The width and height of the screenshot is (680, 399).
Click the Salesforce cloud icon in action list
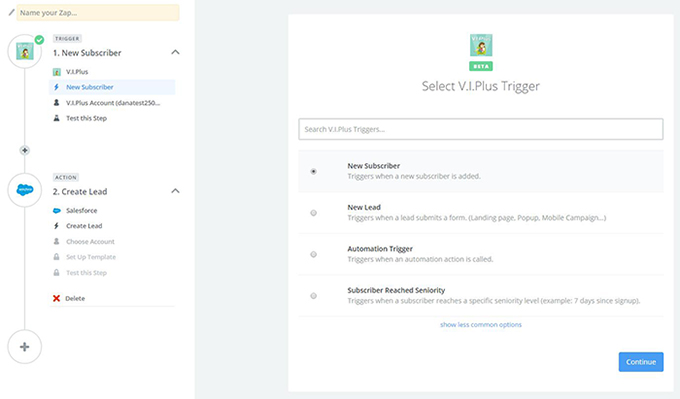coord(56,210)
